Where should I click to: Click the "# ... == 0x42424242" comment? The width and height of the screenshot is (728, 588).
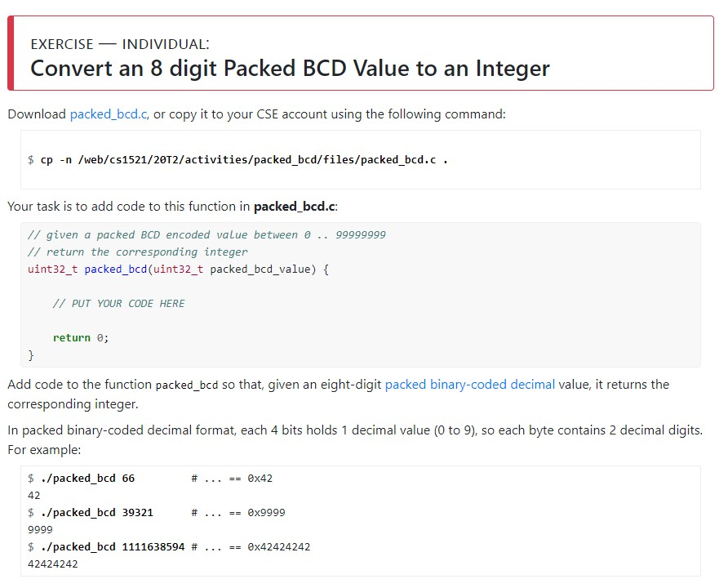coord(251,546)
